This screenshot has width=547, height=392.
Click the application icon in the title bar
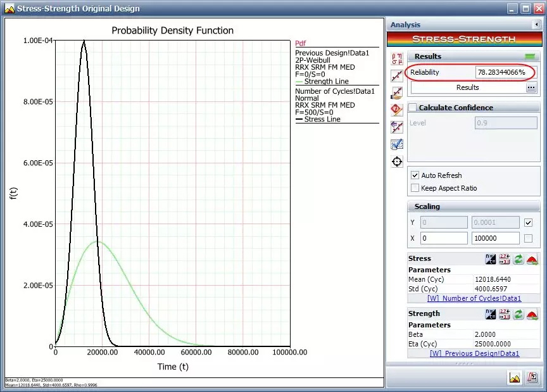pos(9,8)
